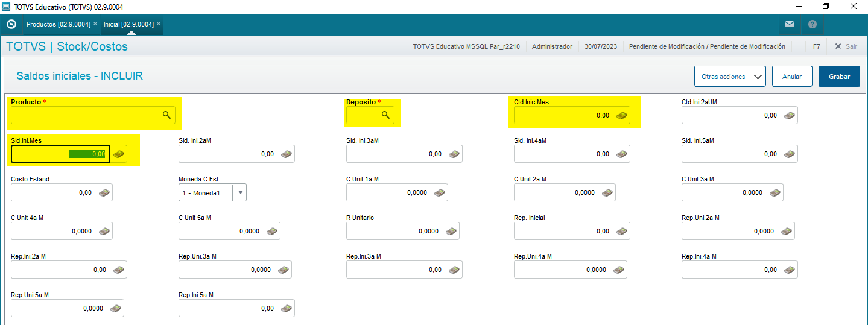868x325 pixels.
Task: Click the date 30/07/2023 in header
Action: tap(601, 46)
